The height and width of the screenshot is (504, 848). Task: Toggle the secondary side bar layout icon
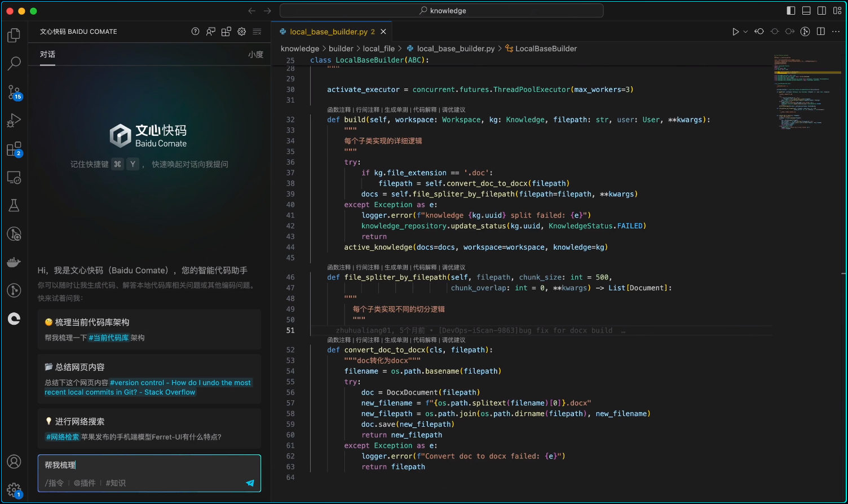click(x=821, y=11)
